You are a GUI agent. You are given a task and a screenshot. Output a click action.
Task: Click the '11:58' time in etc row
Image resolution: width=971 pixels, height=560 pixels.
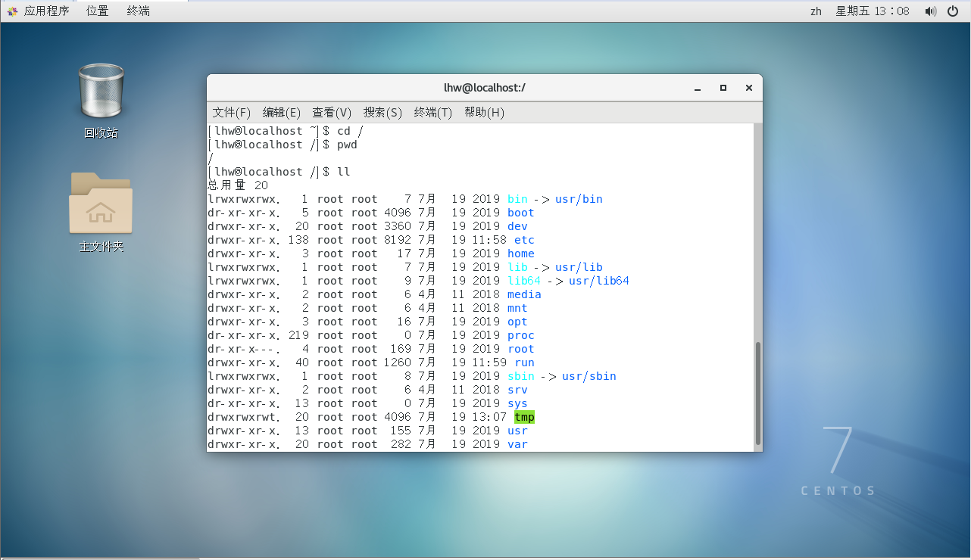coord(490,240)
